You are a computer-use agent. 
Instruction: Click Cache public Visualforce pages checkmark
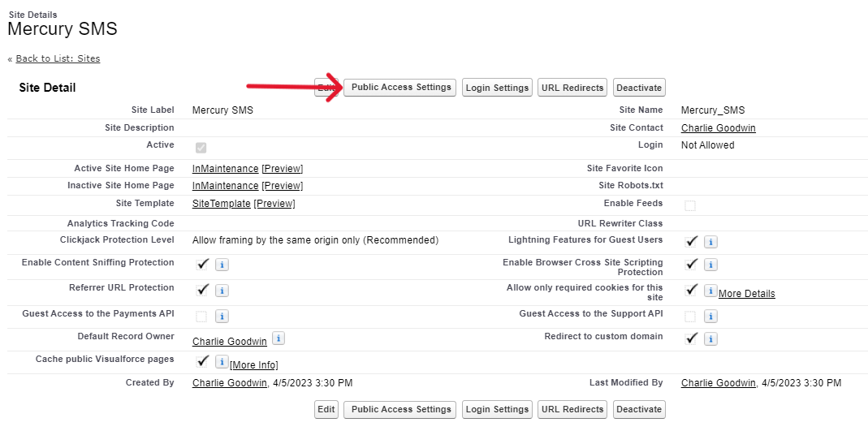tap(202, 361)
